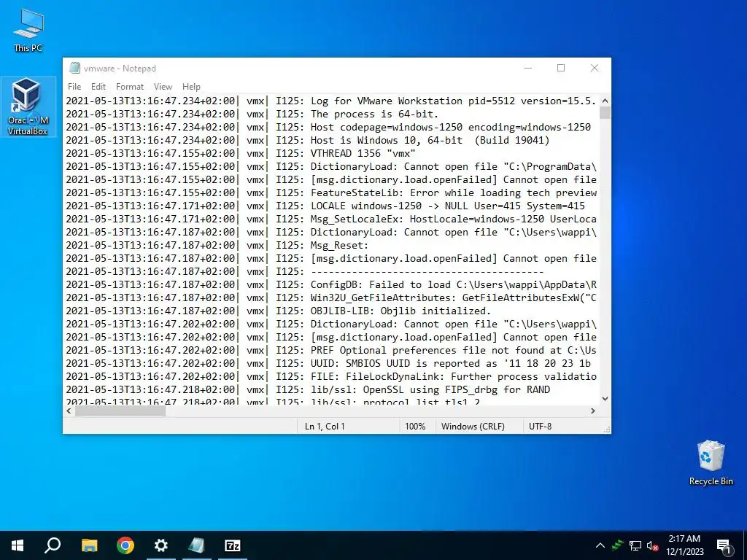Switch to Notepad taskbar icon

tap(197, 545)
